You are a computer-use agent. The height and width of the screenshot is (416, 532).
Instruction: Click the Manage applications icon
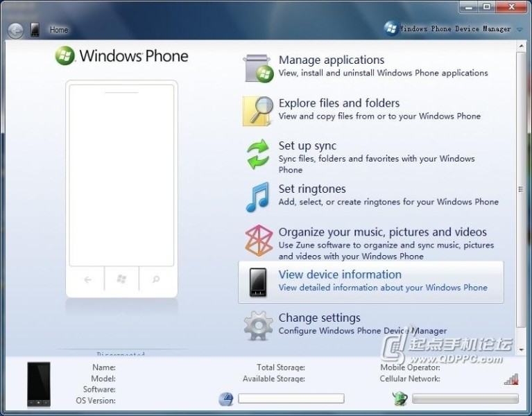(x=257, y=68)
